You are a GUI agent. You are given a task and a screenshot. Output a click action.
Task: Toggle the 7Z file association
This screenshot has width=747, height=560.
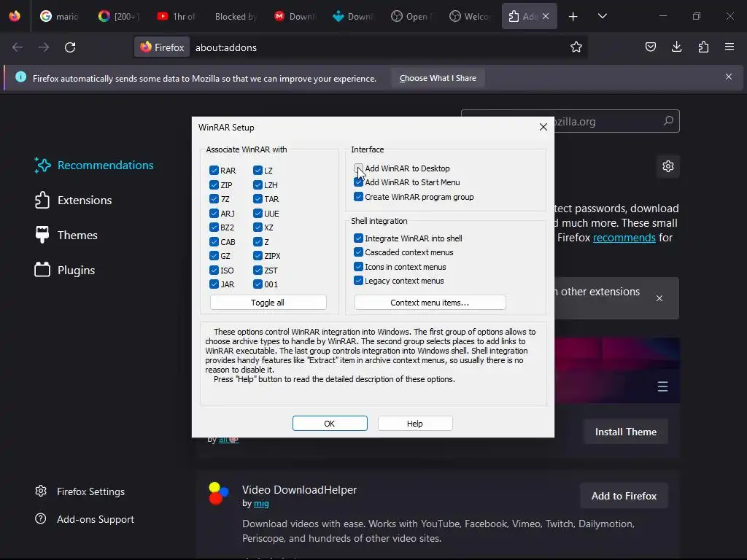(x=214, y=199)
